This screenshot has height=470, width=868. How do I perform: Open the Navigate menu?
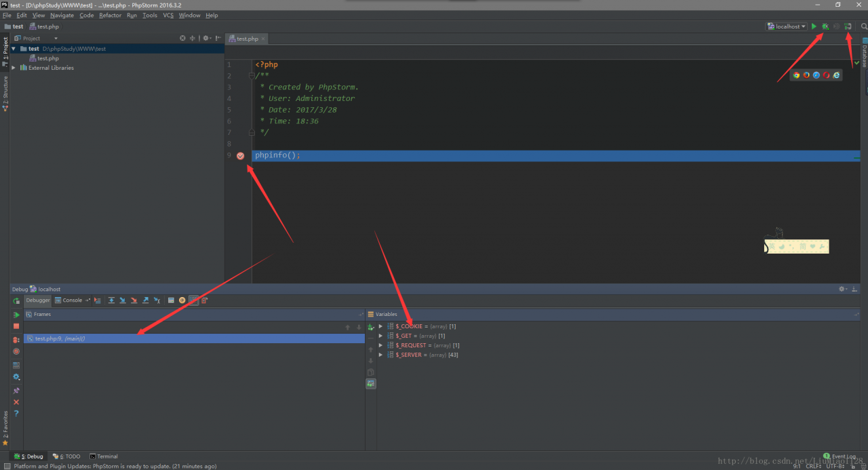click(x=62, y=15)
